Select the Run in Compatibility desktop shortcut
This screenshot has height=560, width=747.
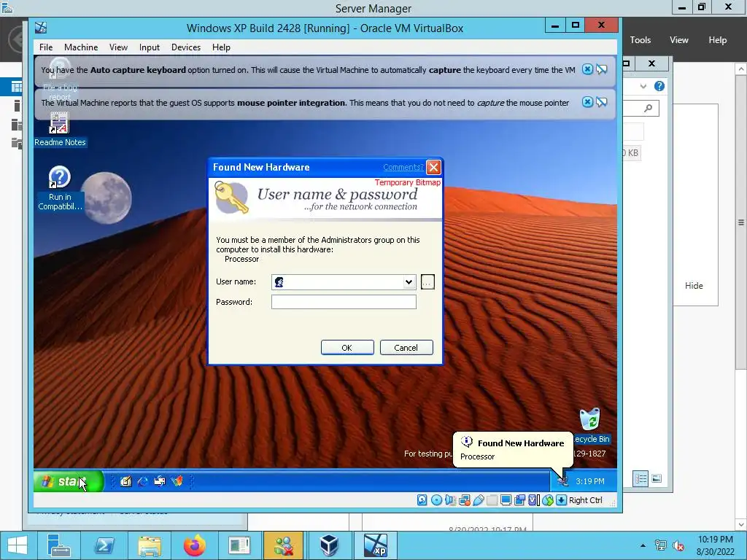click(x=60, y=189)
